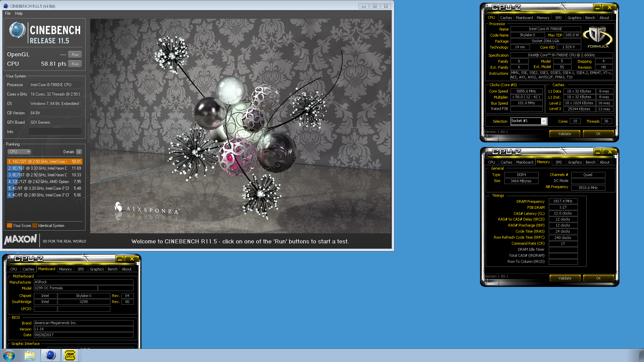Image resolution: width=644 pixels, height=362 pixels.
Task: Click the Identical System brown swatch
Action: tap(35, 226)
